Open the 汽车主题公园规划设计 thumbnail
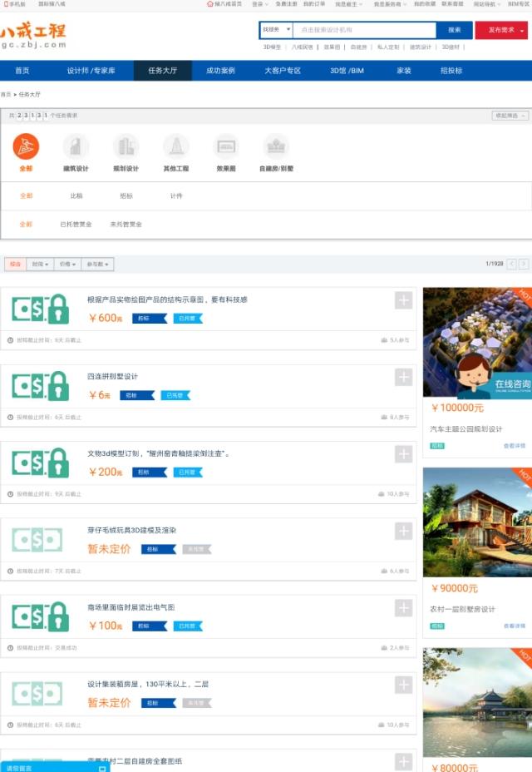 477,342
